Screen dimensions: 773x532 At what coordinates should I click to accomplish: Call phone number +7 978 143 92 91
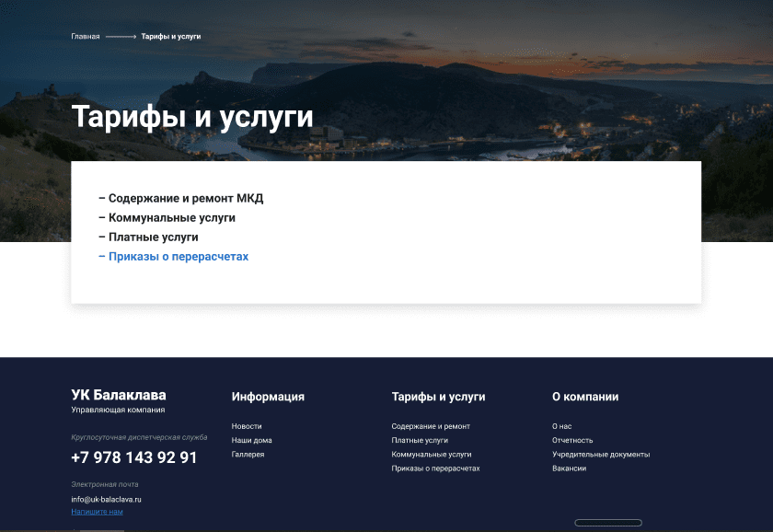tap(133, 457)
